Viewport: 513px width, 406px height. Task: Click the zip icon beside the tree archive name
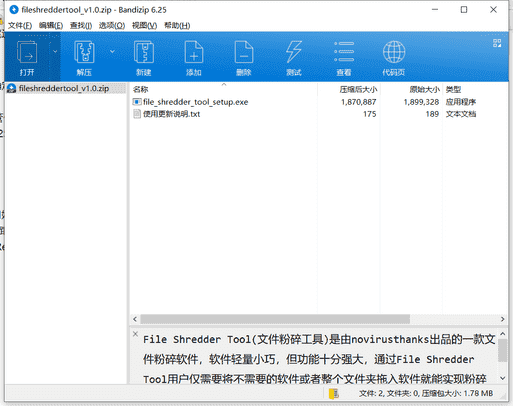click(12, 88)
